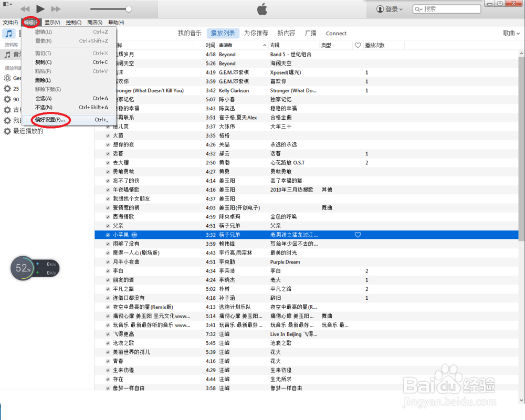Sort by the 播放次数 column header
The height and width of the screenshot is (420, 525).
(x=375, y=45)
